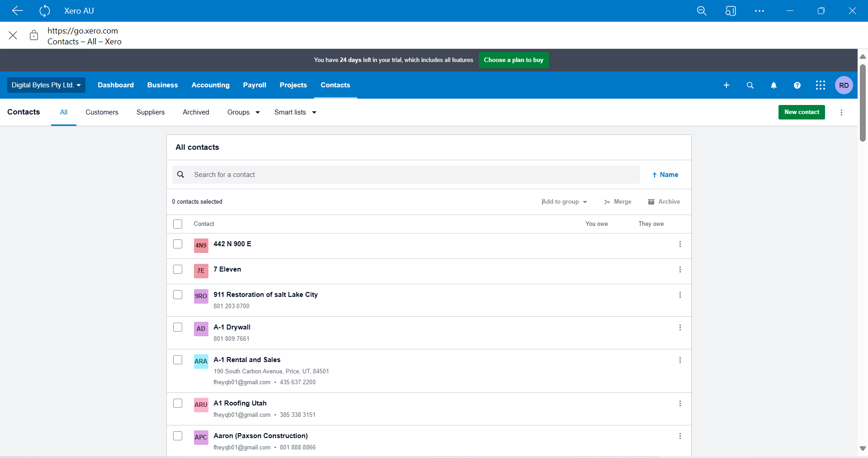Expand the Groups dropdown
The image size is (868, 458).
(x=244, y=112)
